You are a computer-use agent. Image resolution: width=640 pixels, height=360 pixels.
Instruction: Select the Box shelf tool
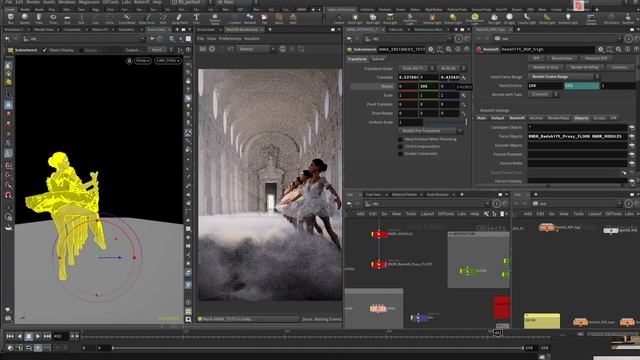(11, 18)
